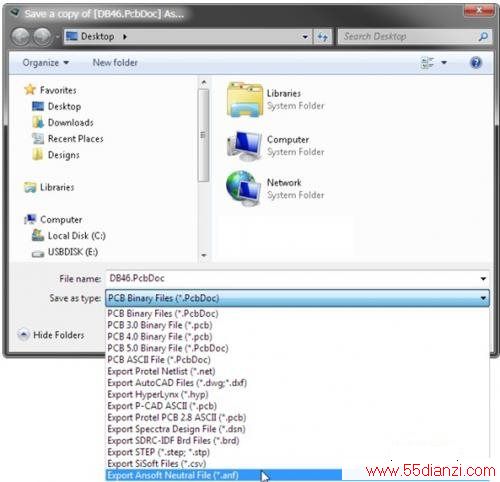
Task: Select the Network system folder icon
Action: [244, 189]
